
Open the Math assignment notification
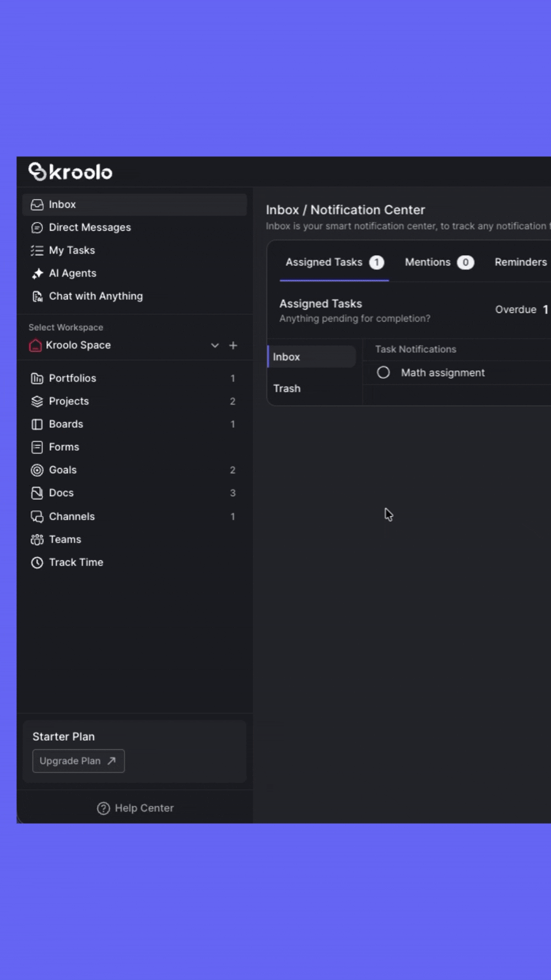[x=442, y=373]
